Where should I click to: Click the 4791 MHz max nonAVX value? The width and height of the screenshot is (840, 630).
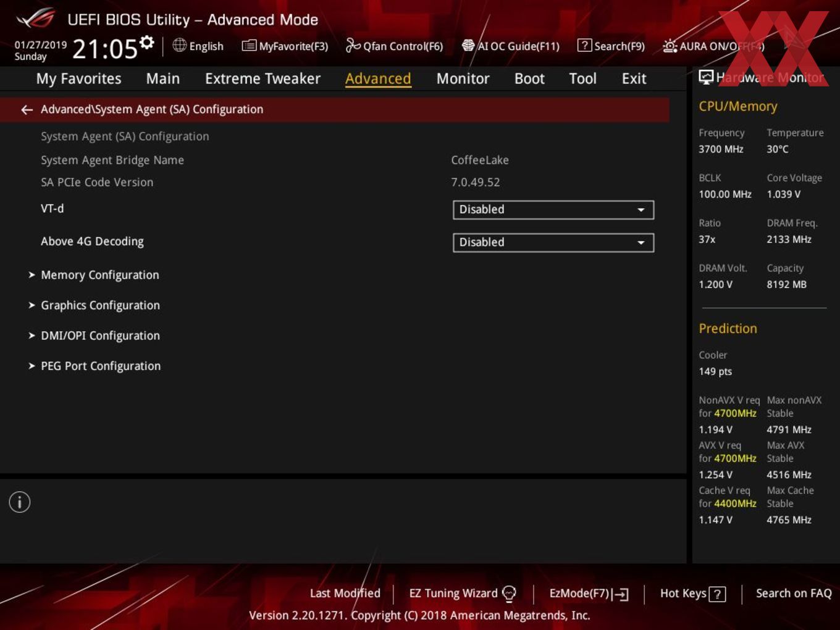pos(789,429)
